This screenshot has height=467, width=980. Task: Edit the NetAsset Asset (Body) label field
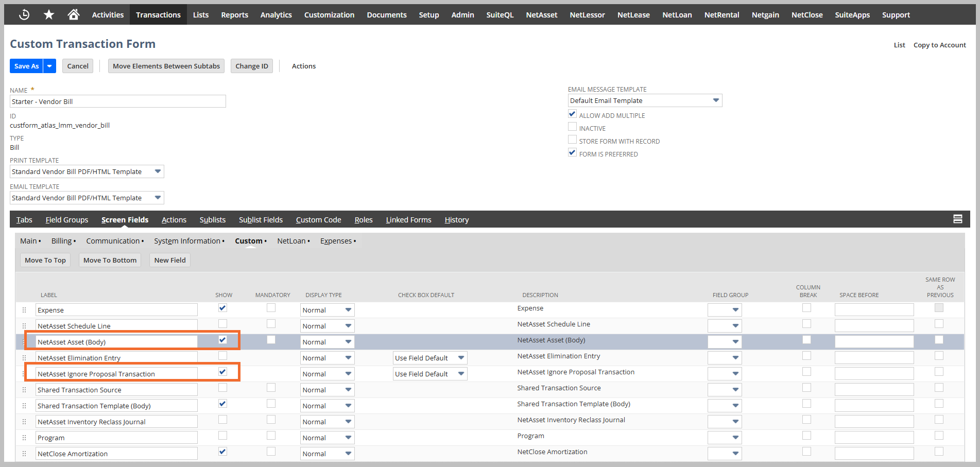pyautogui.click(x=116, y=342)
